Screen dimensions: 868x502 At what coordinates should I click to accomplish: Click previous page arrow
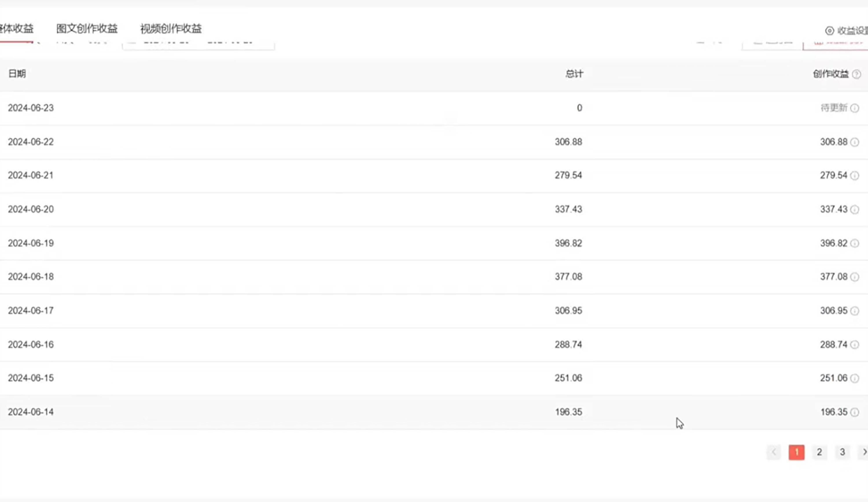[x=774, y=452]
